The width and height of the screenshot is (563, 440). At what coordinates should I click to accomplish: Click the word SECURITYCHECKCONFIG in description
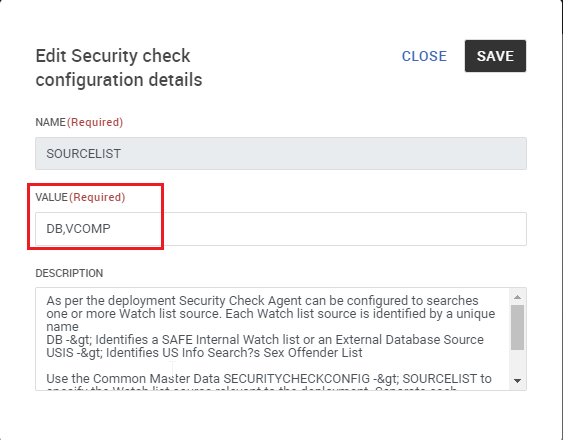point(297,379)
